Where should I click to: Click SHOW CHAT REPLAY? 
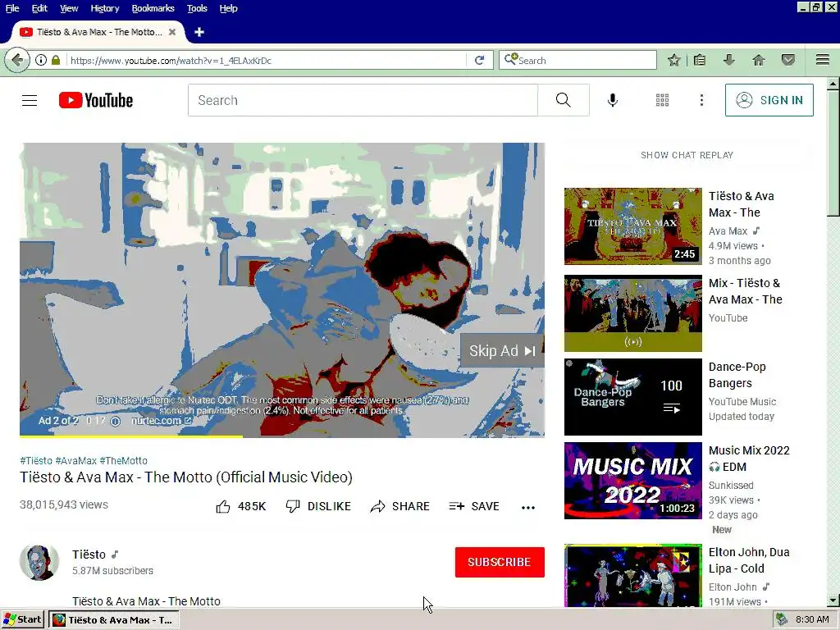(x=687, y=155)
